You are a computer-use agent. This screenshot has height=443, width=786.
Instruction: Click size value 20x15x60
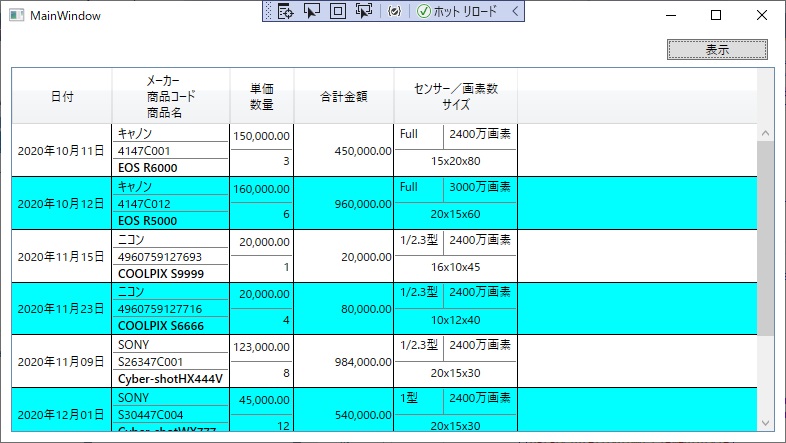point(455,214)
